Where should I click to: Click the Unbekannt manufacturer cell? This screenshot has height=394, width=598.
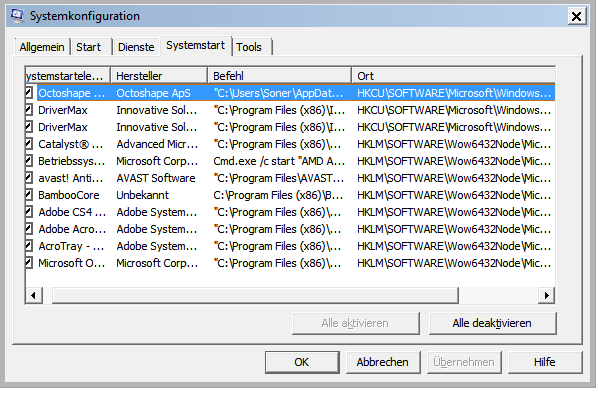[x=142, y=195]
